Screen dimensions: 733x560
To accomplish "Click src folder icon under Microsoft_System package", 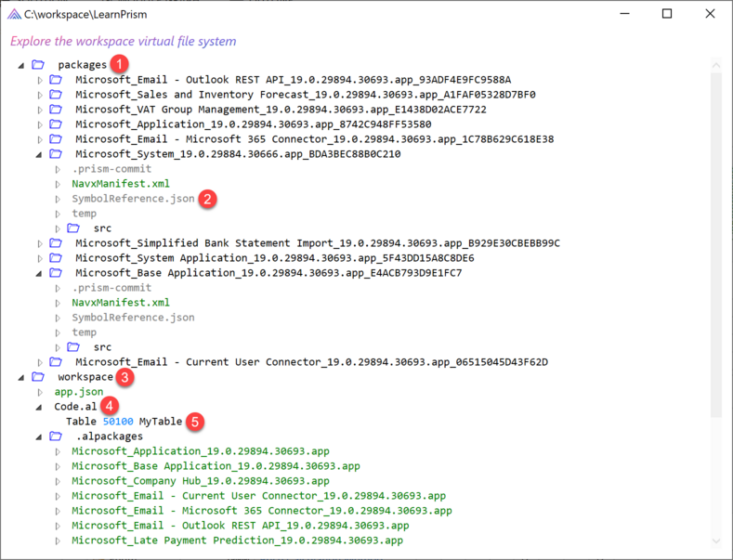I will pos(73,228).
